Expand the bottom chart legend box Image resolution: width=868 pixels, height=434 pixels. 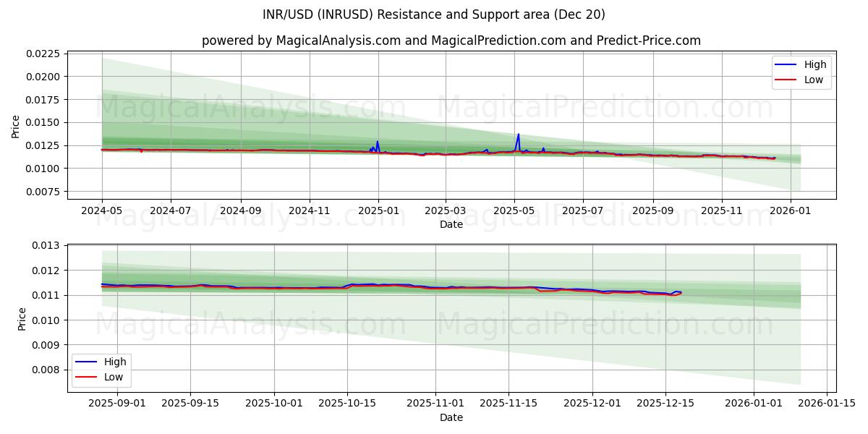102,369
